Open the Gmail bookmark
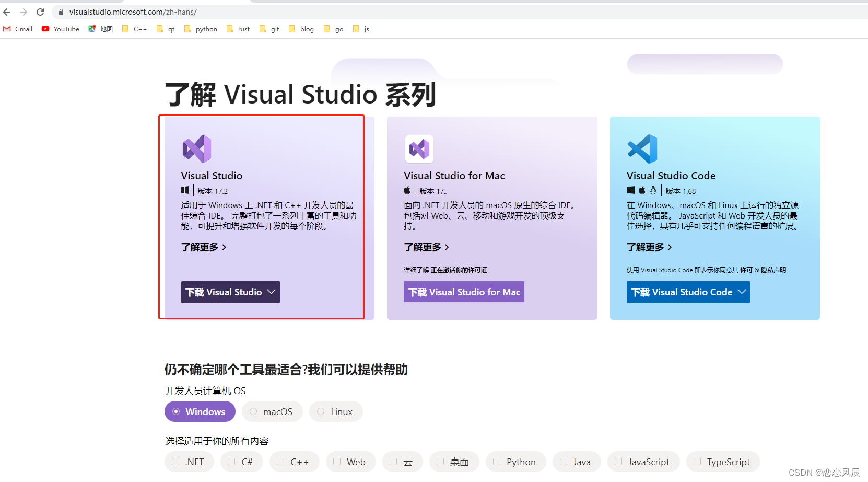 [x=18, y=29]
